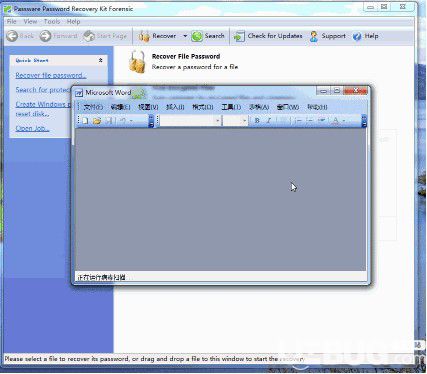Open the View menu in Passware
Image resolution: width=427 pixels, height=374 pixels.
click(x=30, y=22)
